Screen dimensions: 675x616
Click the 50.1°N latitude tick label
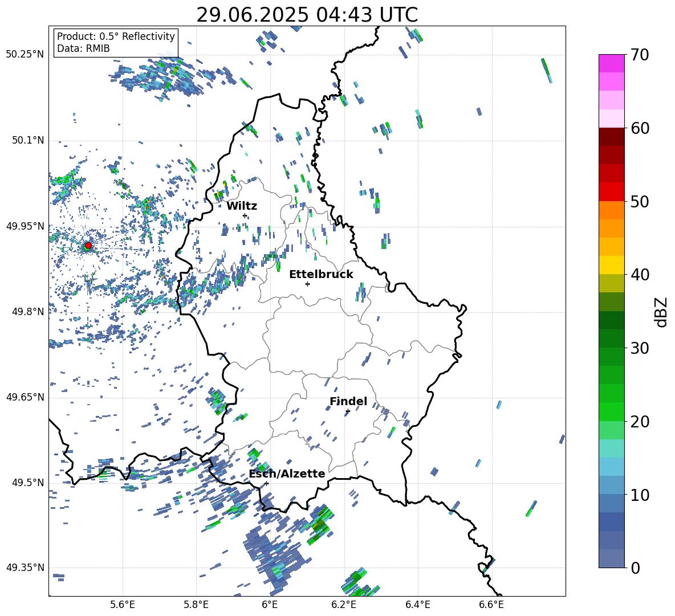click(x=28, y=140)
